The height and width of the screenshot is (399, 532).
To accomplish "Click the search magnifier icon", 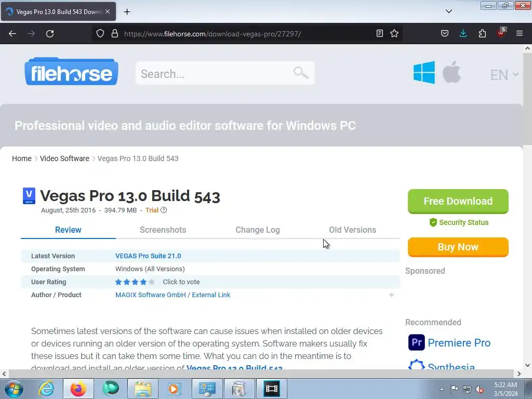I will [x=301, y=73].
